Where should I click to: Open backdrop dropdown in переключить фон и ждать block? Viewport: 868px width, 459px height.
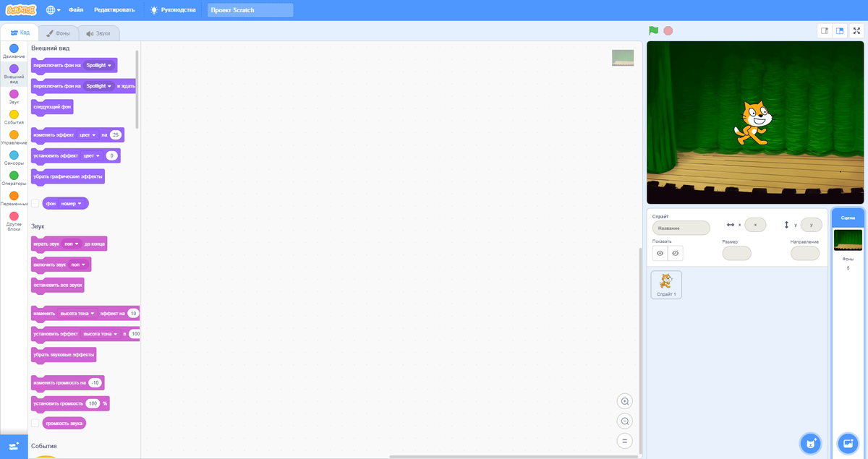point(98,86)
